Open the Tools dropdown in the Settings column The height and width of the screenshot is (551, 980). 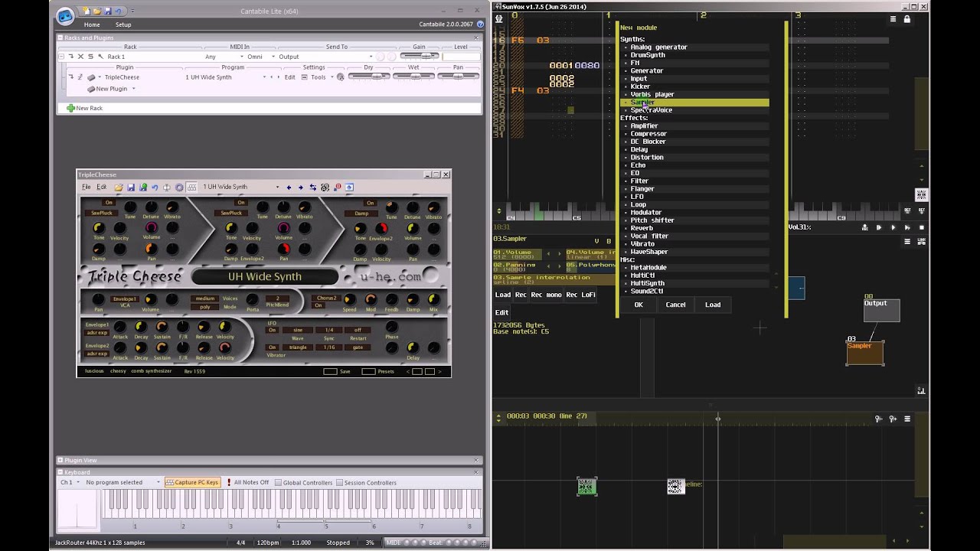[x=320, y=77]
